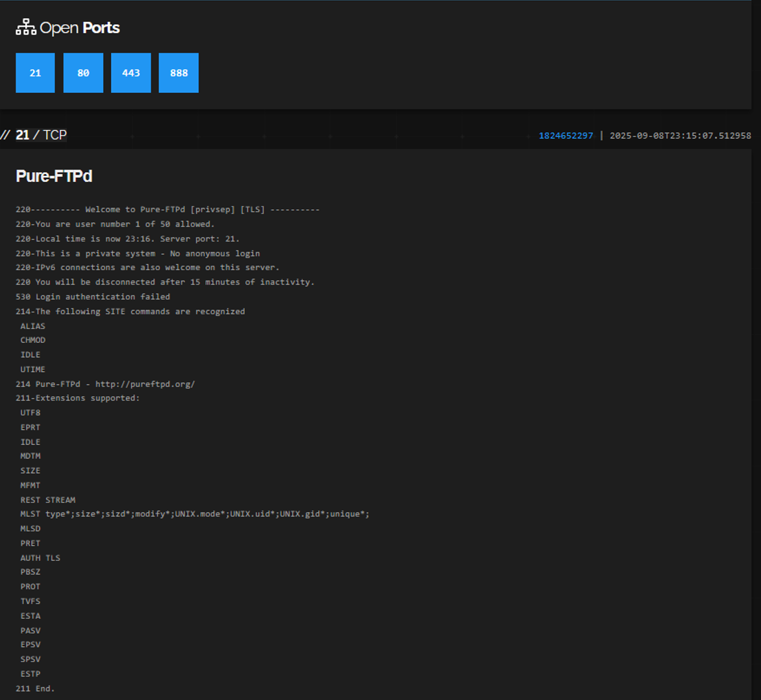Click the ALIAS command line
The width and height of the screenshot is (761, 700).
[32, 326]
